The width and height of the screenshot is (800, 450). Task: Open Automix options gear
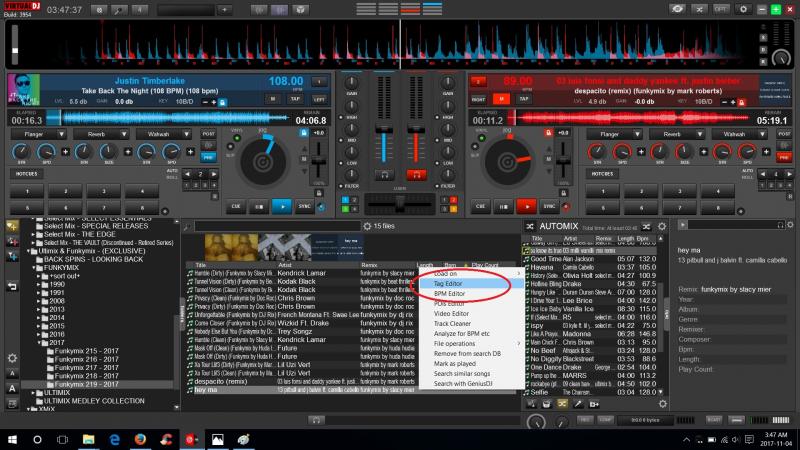tap(662, 227)
